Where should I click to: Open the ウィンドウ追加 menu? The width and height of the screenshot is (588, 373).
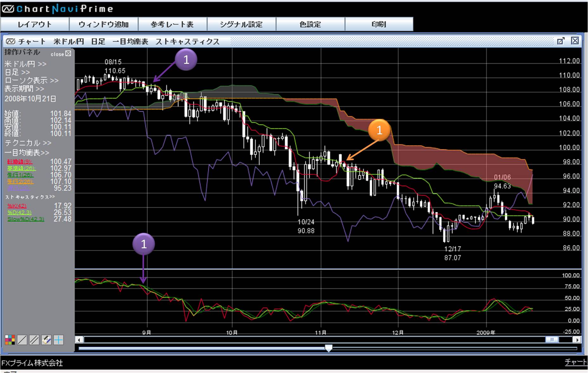coord(104,24)
